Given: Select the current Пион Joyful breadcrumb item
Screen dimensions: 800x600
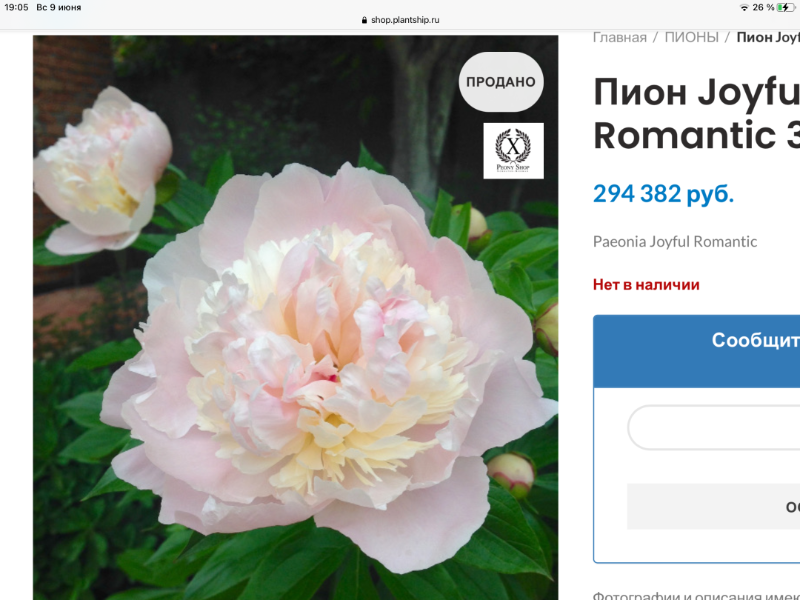Looking at the screenshot, I should point(768,37).
